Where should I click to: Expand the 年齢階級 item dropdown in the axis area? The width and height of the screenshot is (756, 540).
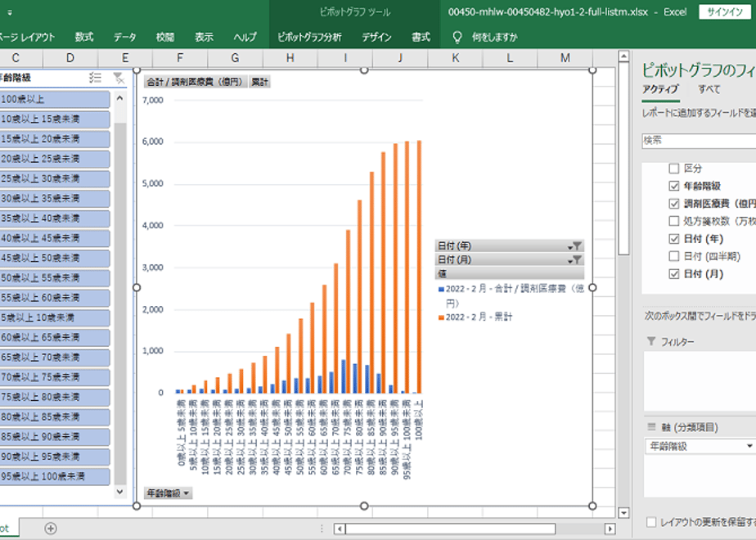pos(749,447)
